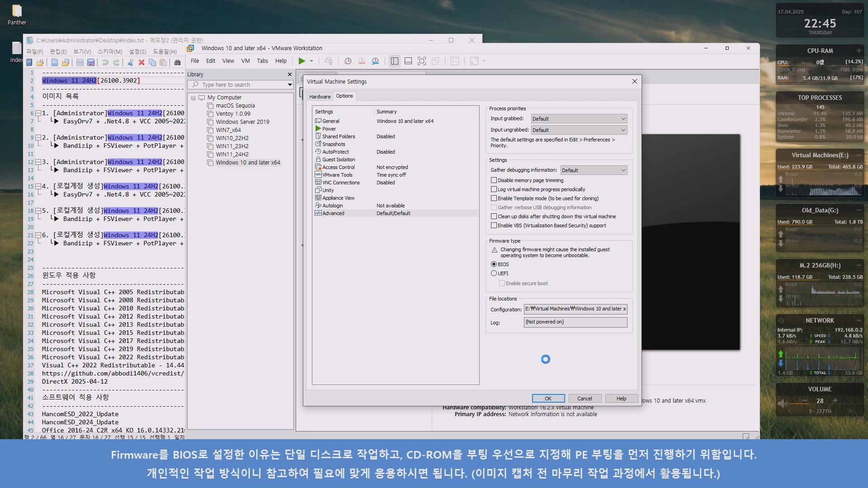Select the UEFI firmware radio button
The image size is (868, 488).
494,273
